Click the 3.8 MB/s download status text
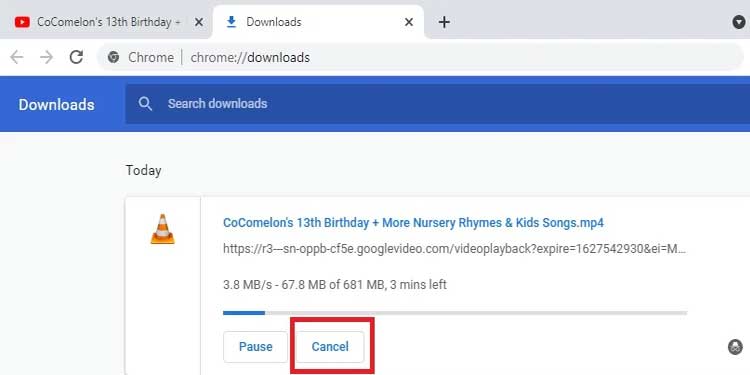 (335, 285)
